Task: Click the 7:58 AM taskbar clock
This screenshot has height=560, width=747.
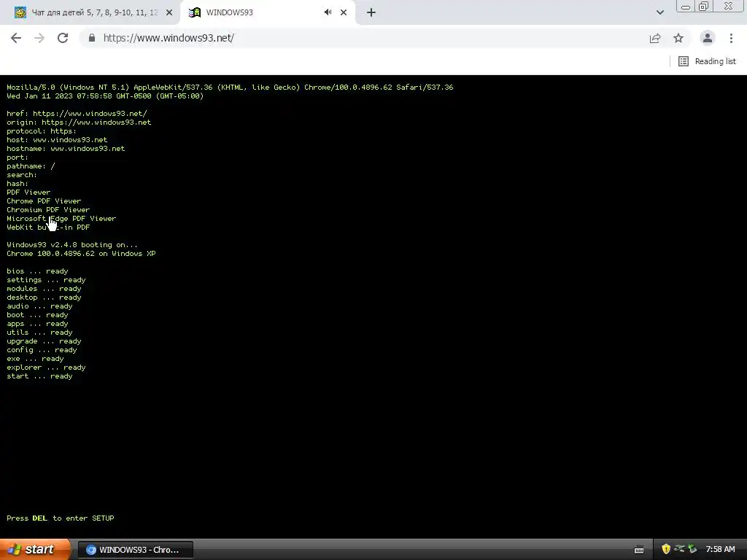Action: (x=720, y=550)
